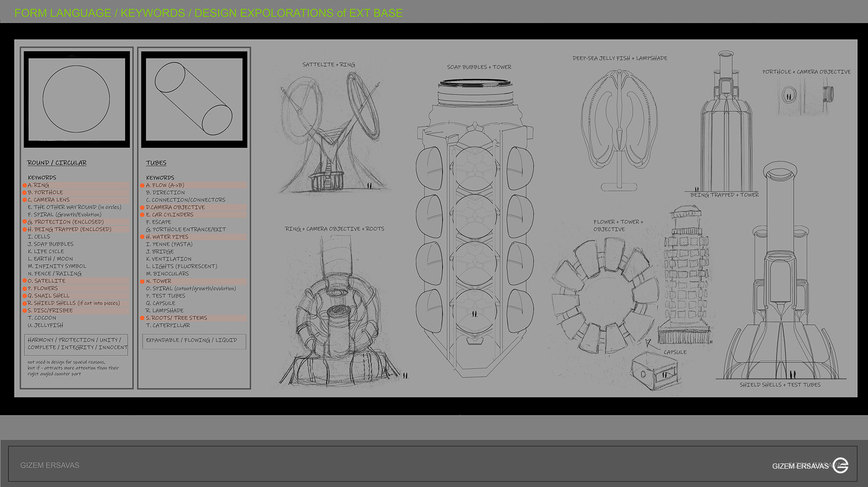
Task: Click the 'ROUND / CIRCULAR' heading
Action: coord(57,163)
